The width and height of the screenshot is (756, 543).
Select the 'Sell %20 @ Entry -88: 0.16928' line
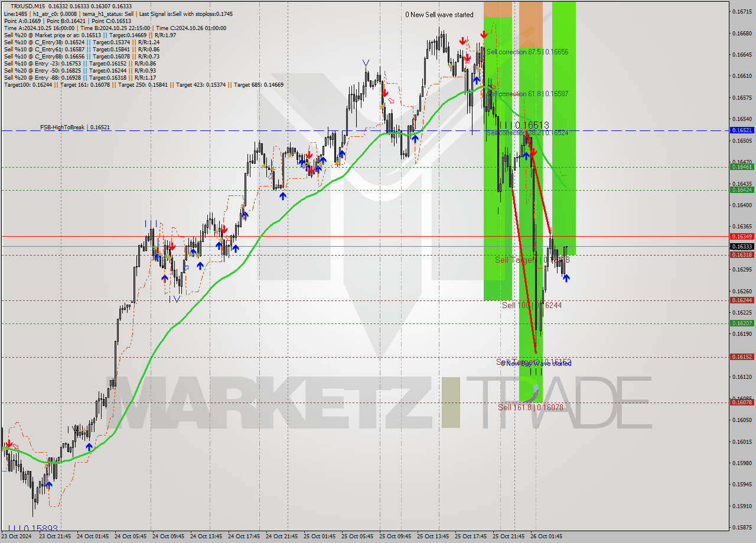(80, 77)
